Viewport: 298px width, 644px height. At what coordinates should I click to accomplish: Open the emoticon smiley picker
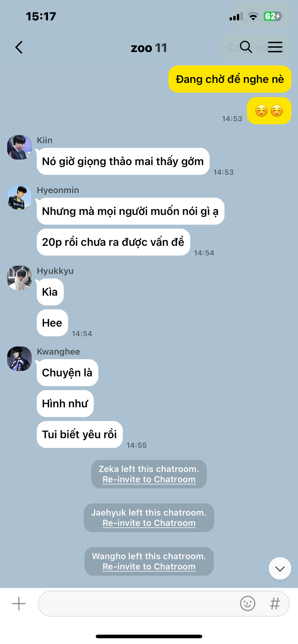pyautogui.click(x=248, y=604)
